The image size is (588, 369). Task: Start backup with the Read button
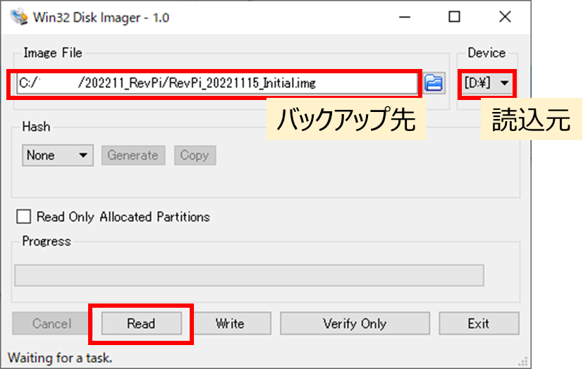pyautogui.click(x=142, y=323)
